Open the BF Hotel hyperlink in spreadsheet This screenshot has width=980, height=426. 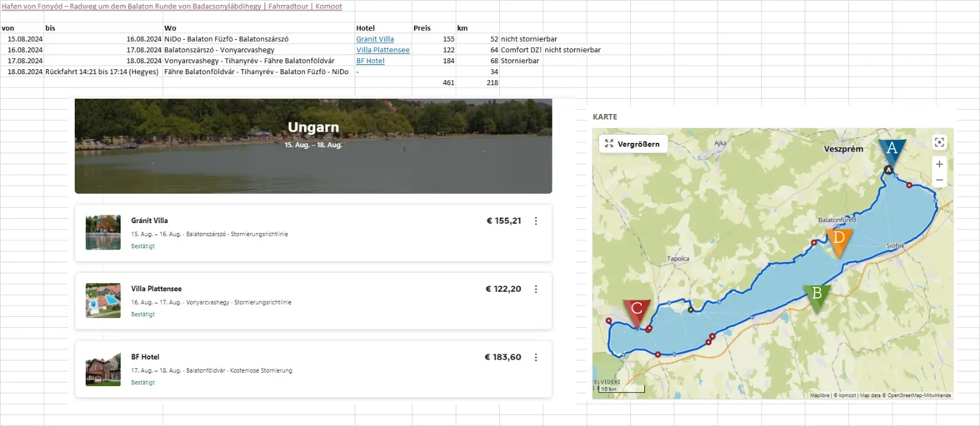point(371,61)
